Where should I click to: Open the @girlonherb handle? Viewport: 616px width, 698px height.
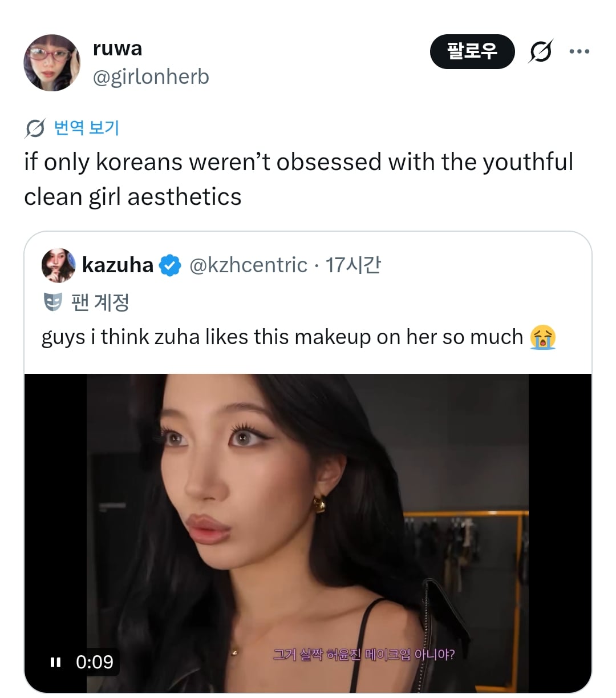tap(151, 76)
